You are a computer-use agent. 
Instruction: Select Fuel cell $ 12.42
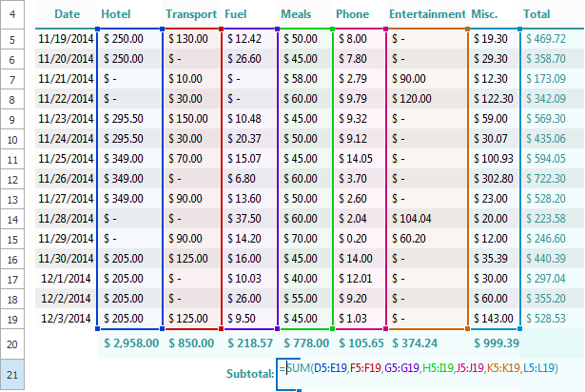pos(244,39)
